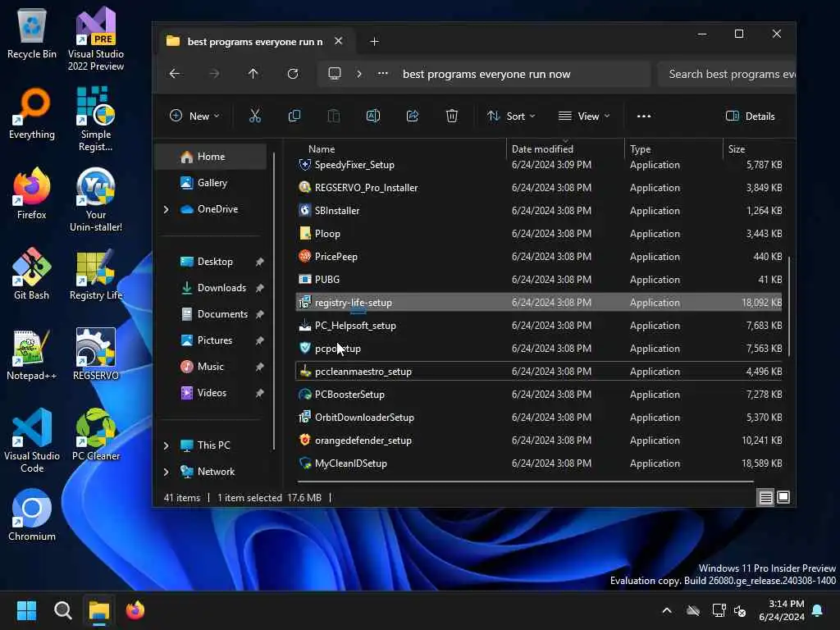Sort by Name column header

point(322,149)
